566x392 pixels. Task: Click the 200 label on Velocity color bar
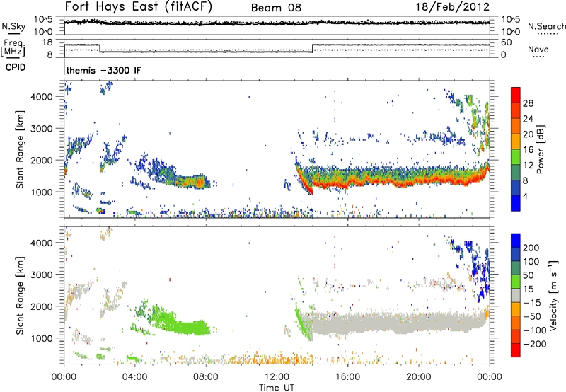tap(531, 248)
